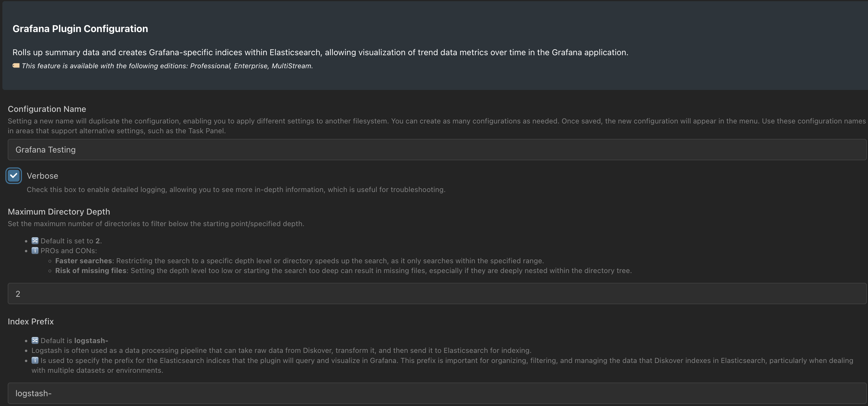Click bold 'logstash-' in the default bullet

[91, 341]
